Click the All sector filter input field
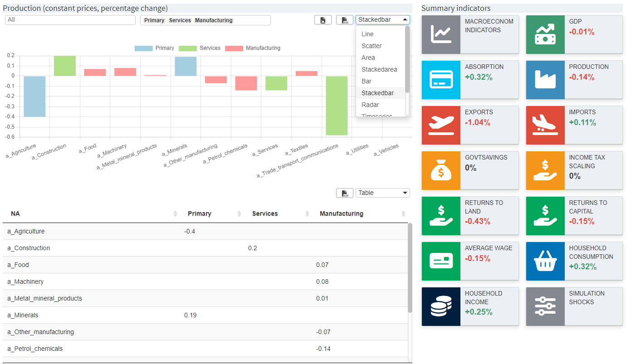 tap(70, 20)
